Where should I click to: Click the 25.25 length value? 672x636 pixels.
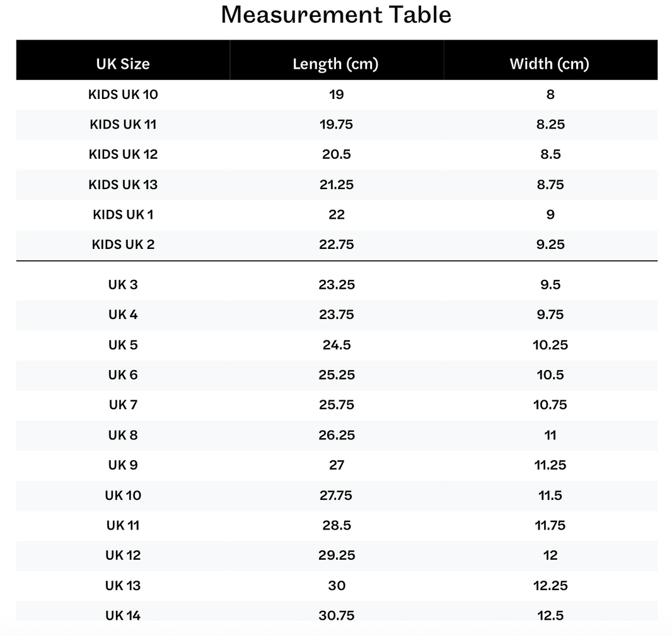tap(337, 375)
